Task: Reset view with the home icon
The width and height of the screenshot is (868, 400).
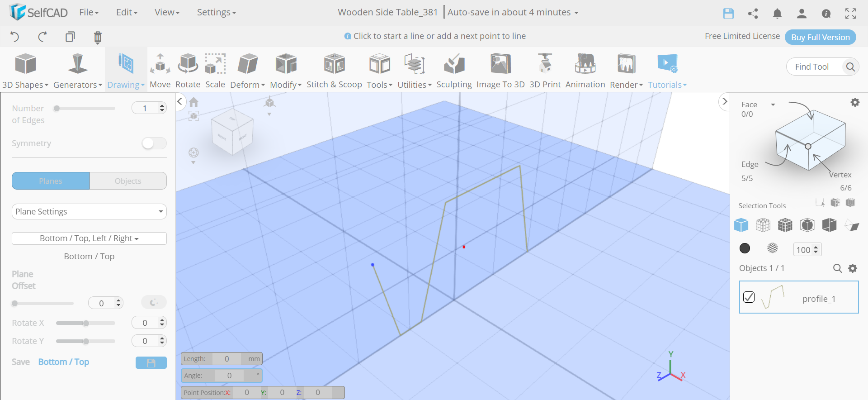Action: click(193, 102)
